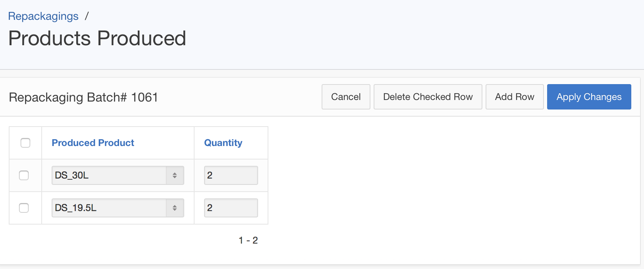The height and width of the screenshot is (269, 644).
Task: Click the 1 - 2 pagination text
Action: (x=248, y=240)
